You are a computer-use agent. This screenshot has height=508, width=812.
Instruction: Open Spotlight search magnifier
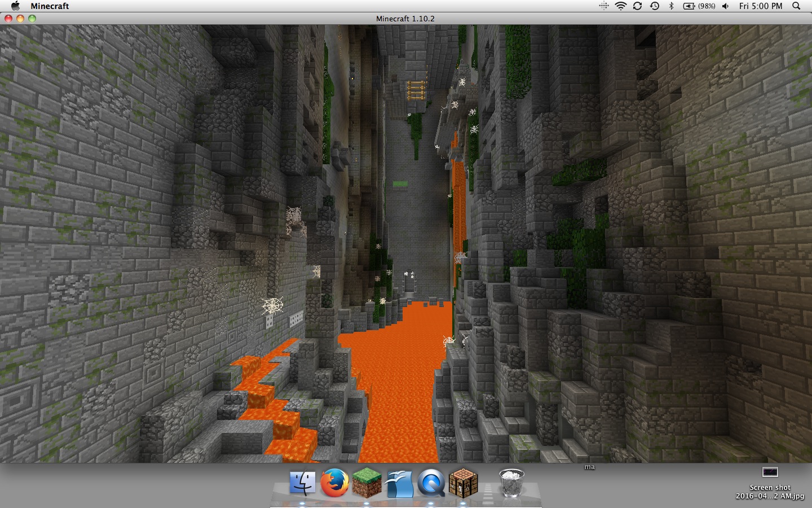coord(796,6)
